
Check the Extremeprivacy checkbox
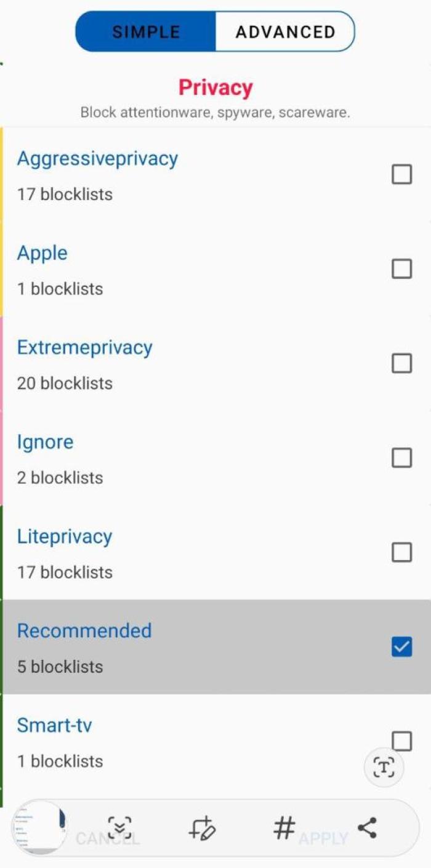[401, 363]
